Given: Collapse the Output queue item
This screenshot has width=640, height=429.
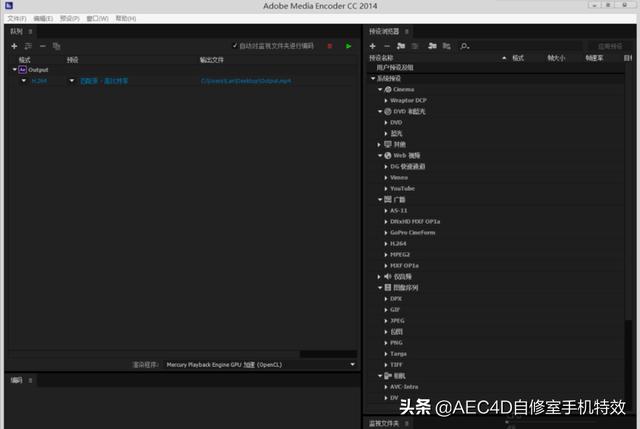Looking at the screenshot, I should point(15,70).
